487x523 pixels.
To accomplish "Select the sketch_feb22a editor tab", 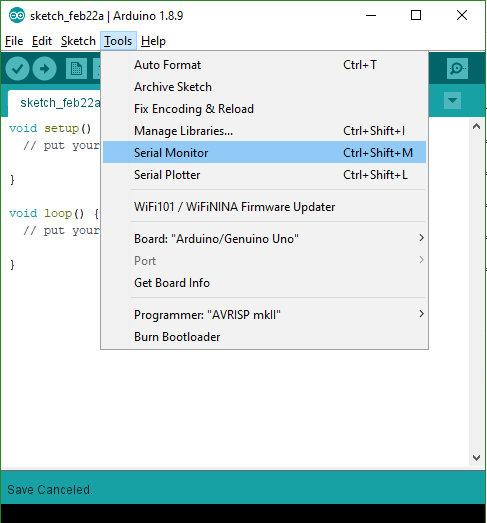I will (x=55, y=103).
